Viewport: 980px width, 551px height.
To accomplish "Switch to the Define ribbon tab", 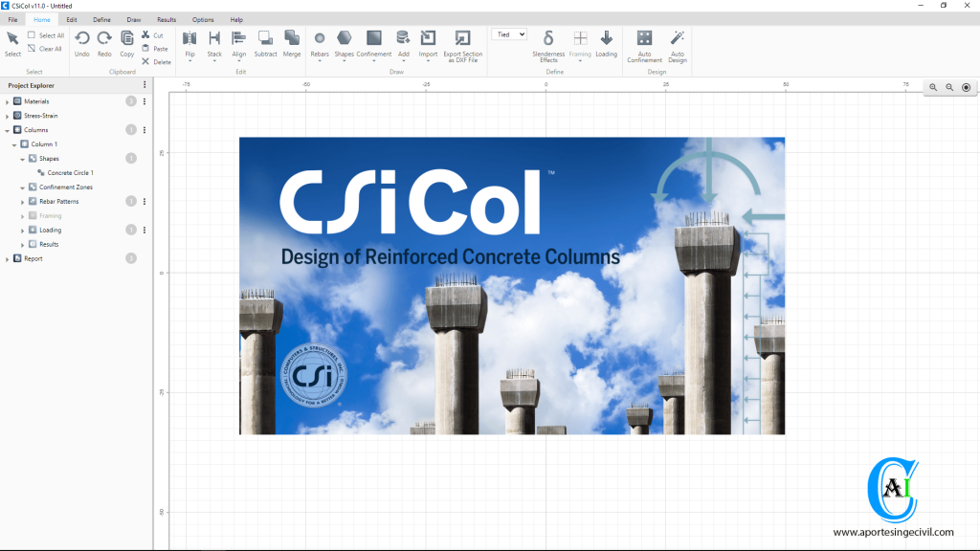I will coord(101,18).
